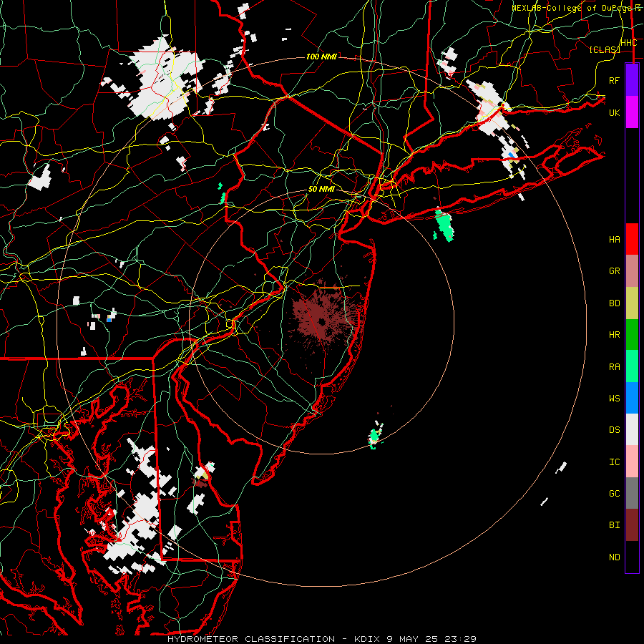
Task: Click the purple RF legend color swatch
Action: click(632, 80)
